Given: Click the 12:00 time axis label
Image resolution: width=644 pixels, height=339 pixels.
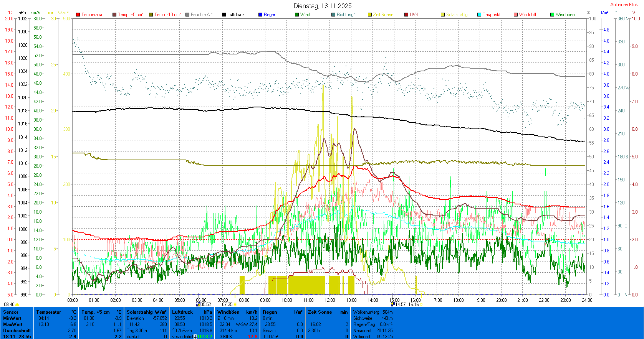Looking at the screenshot, I should 329,300.
